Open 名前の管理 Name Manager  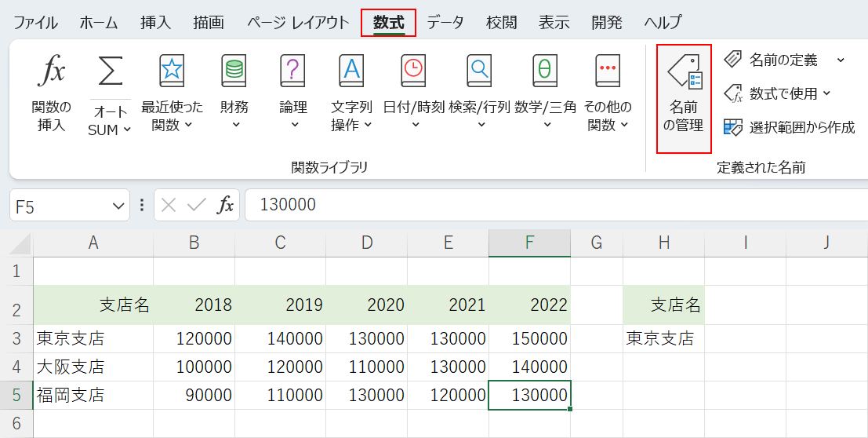[684, 98]
